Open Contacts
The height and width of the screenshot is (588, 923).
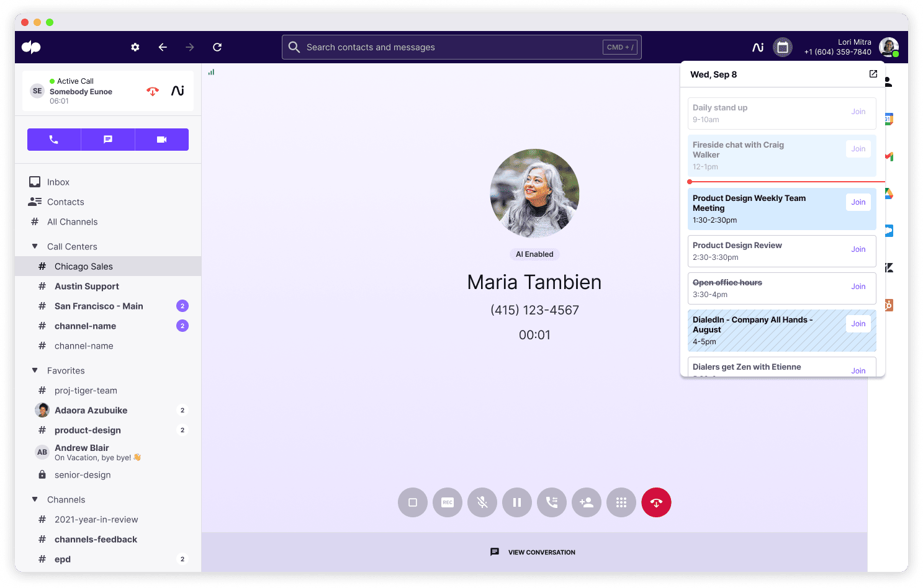point(108,202)
